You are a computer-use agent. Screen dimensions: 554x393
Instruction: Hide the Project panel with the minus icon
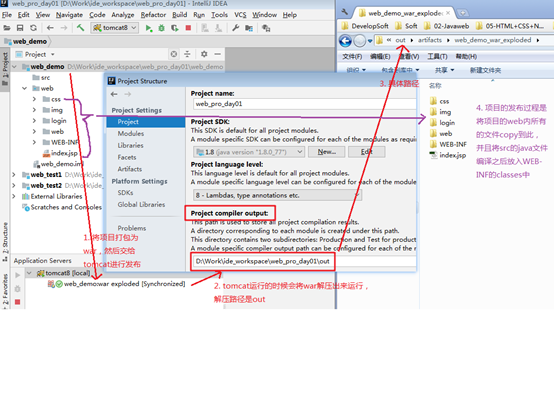coord(218,54)
